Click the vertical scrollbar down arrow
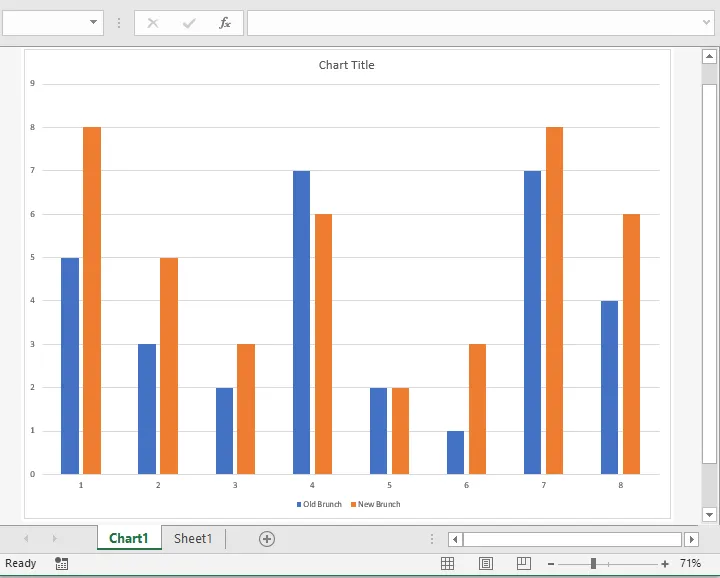 coord(709,515)
